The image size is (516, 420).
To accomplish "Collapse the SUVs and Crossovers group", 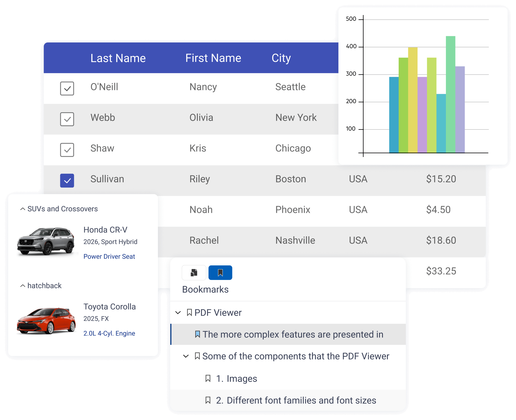I will [x=23, y=209].
